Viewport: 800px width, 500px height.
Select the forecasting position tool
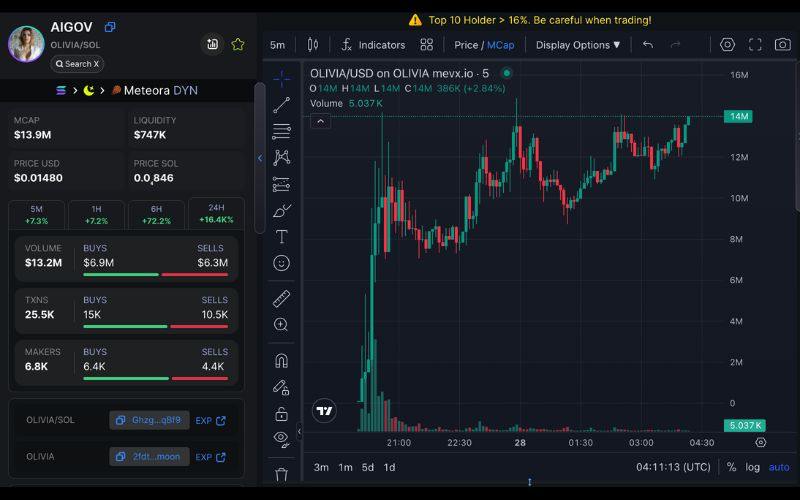(282, 184)
